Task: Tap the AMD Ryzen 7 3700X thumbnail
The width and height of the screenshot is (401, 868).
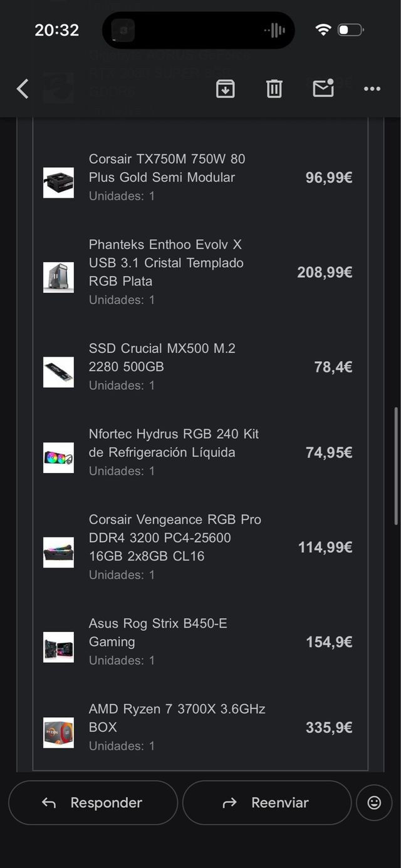Action: tap(58, 733)
